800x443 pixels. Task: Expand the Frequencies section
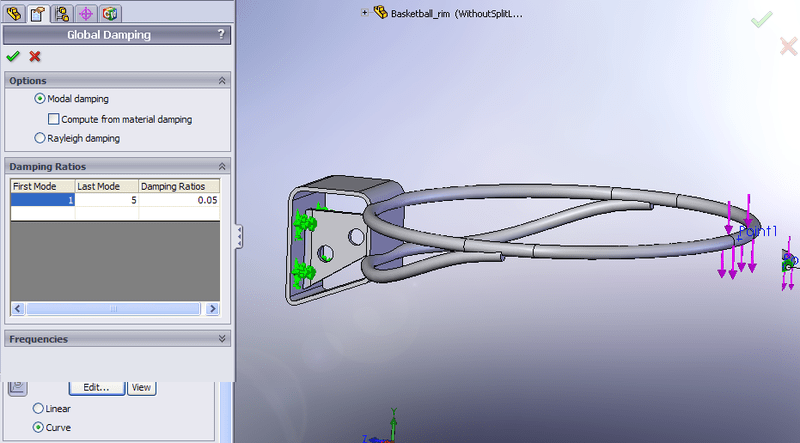tap(221, 339)
